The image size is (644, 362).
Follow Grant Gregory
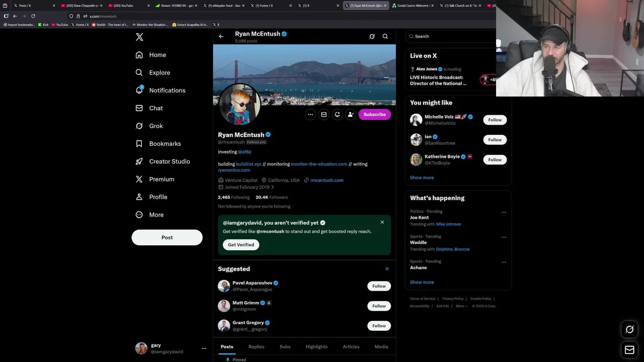coord(379,326)
